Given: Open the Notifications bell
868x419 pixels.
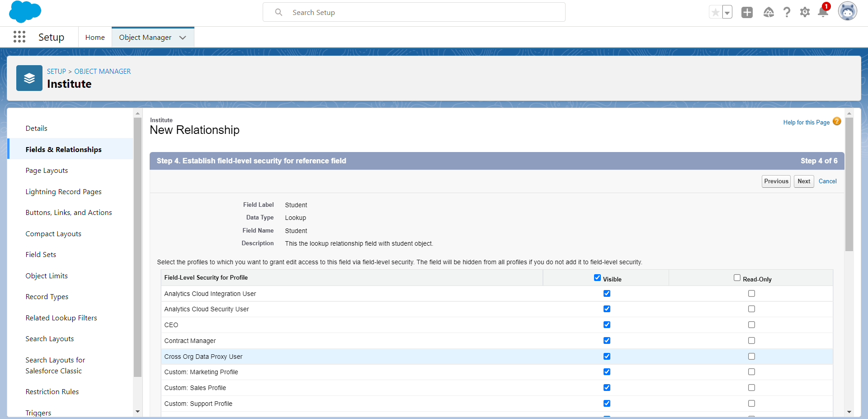Looking at the screenshot, I should click(x=823, y=12).
